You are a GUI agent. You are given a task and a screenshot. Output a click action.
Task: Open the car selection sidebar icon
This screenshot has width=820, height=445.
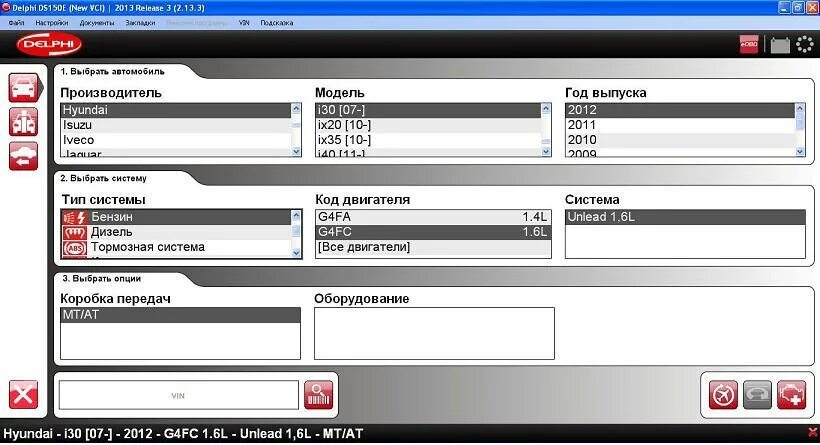tap(24, 87)
